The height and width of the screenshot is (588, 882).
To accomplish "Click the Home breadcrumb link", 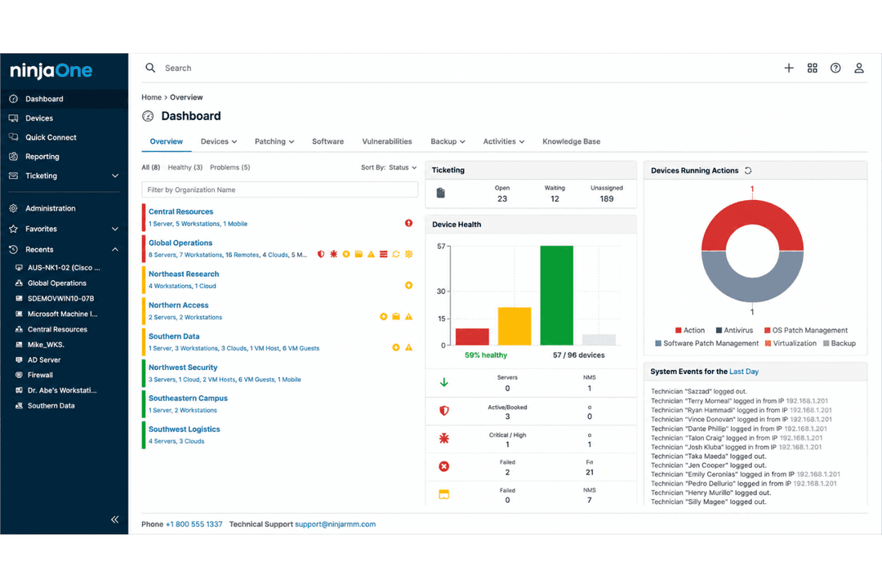I will (x=151, y=97).
